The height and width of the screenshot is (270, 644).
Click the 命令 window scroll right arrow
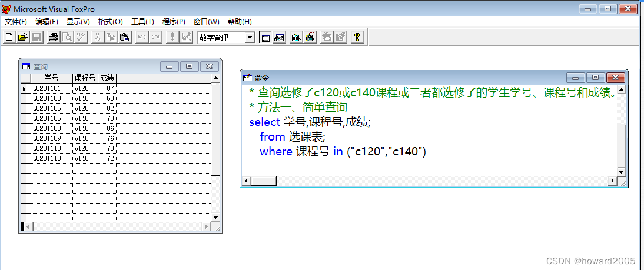point(612,181)
